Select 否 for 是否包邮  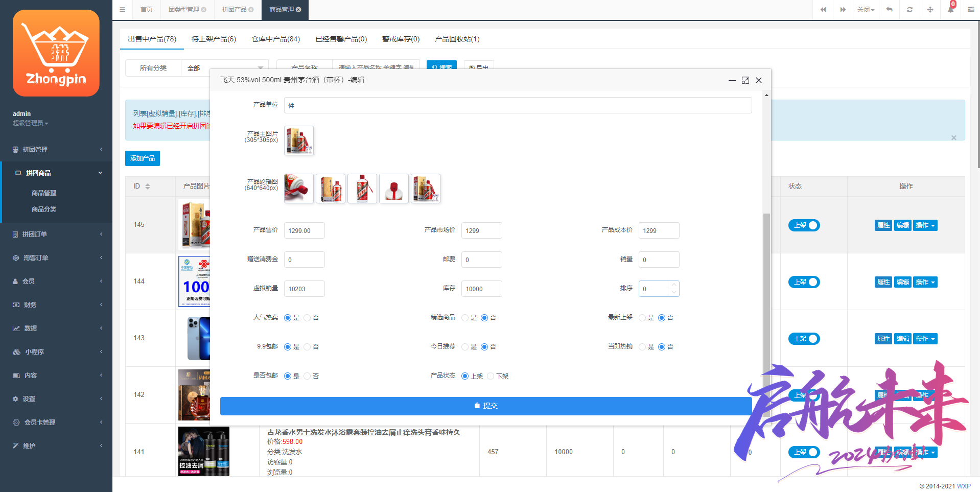(307, 376)
